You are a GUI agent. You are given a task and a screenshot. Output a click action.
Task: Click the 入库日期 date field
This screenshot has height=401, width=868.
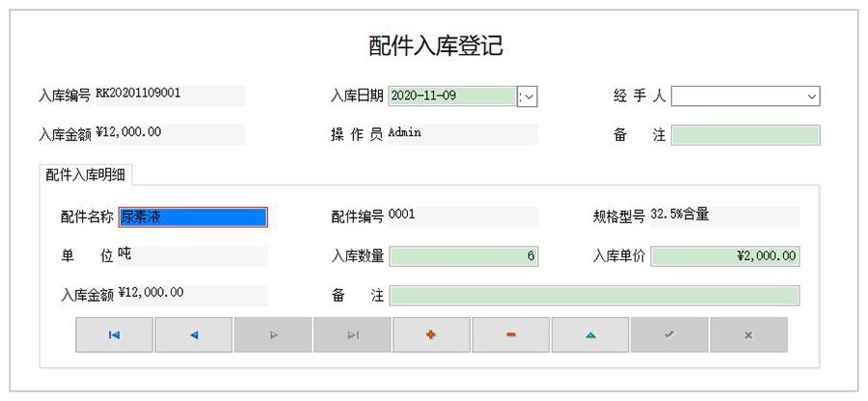[x=451, y=96]
